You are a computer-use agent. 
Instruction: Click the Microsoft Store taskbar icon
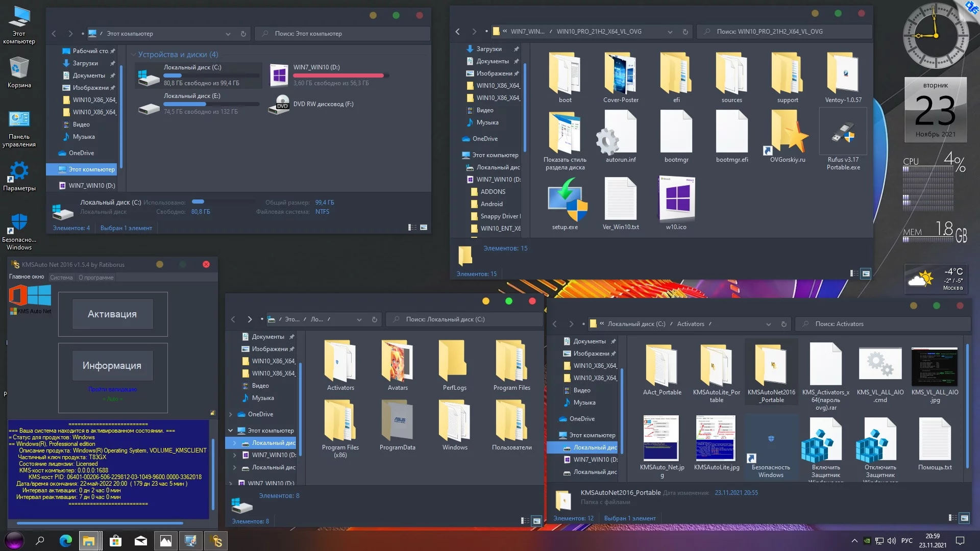click(x=115, y=541)
